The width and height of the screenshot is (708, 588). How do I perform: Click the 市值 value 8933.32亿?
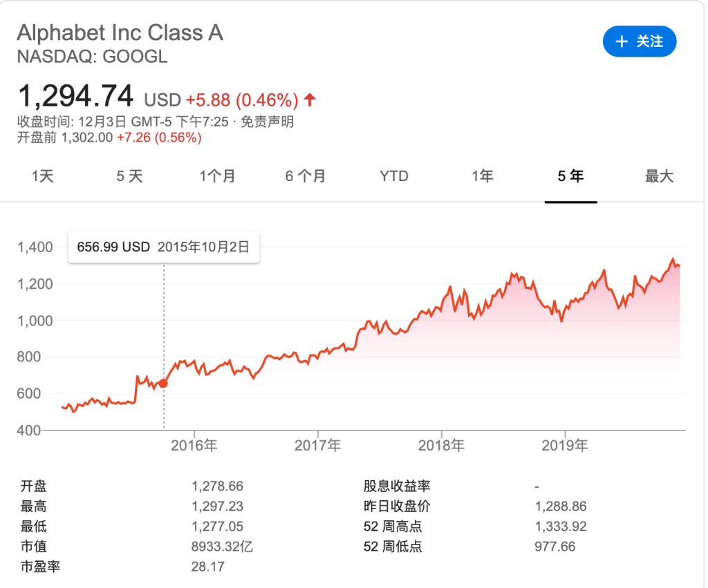click(x=222, y=547)
